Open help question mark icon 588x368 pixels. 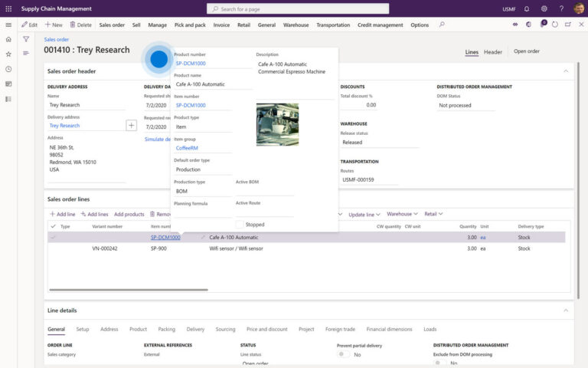[561, 8]
